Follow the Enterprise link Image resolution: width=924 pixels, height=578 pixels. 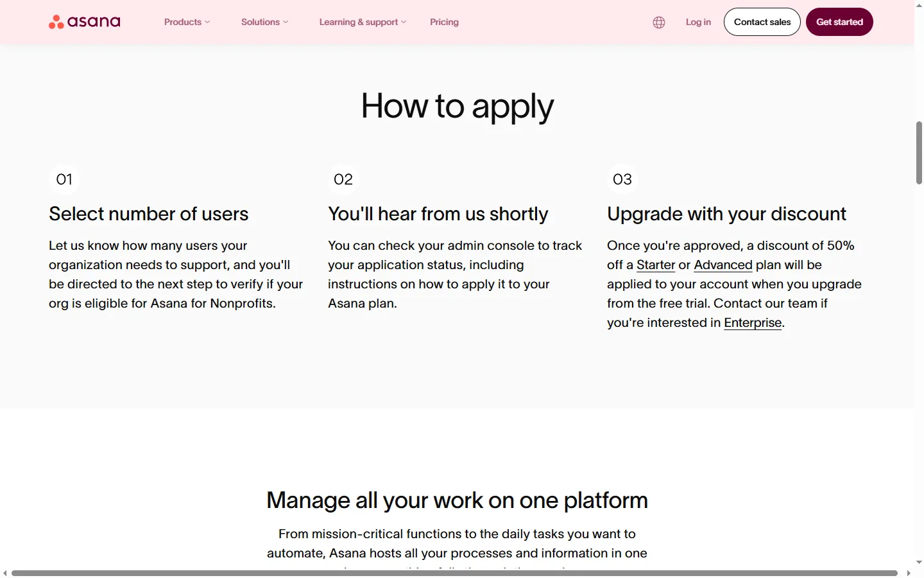tap(753, 322)
